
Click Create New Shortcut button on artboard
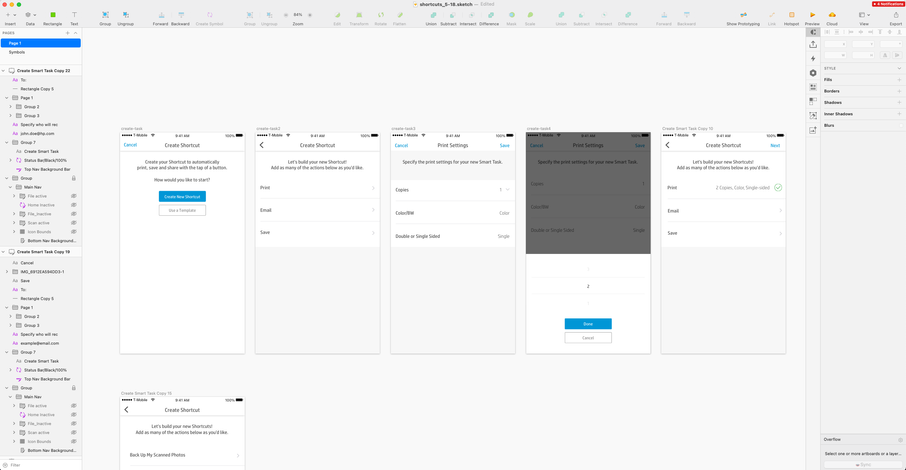click(x=182, y=197)
